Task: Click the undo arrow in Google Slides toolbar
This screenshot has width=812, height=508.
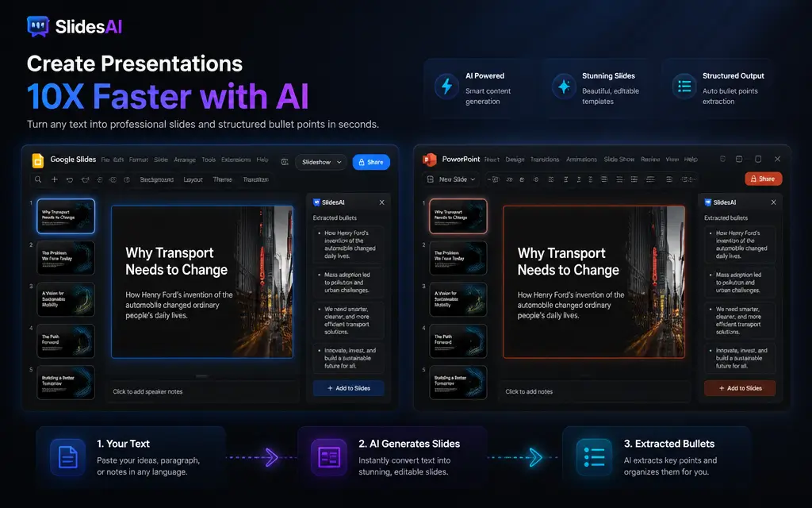Action: coord(70,179)
